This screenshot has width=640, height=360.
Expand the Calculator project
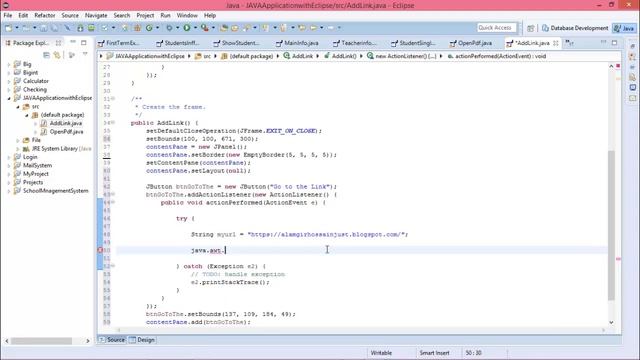pyautogui.click(x=9, y=81)
